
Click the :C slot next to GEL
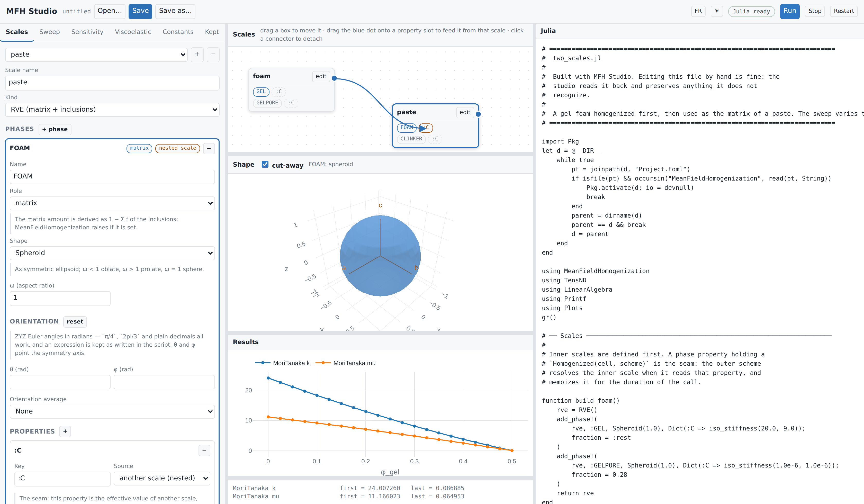coord(279,92)
